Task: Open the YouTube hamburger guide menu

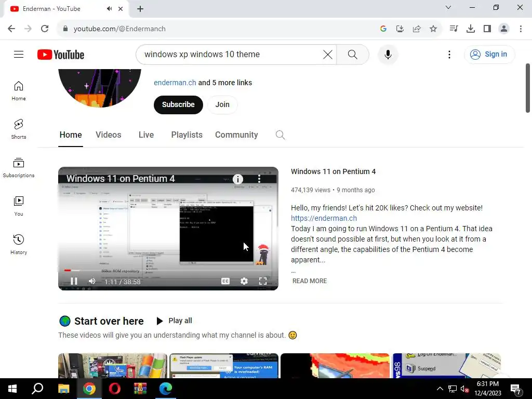Action: click(19, 54)
